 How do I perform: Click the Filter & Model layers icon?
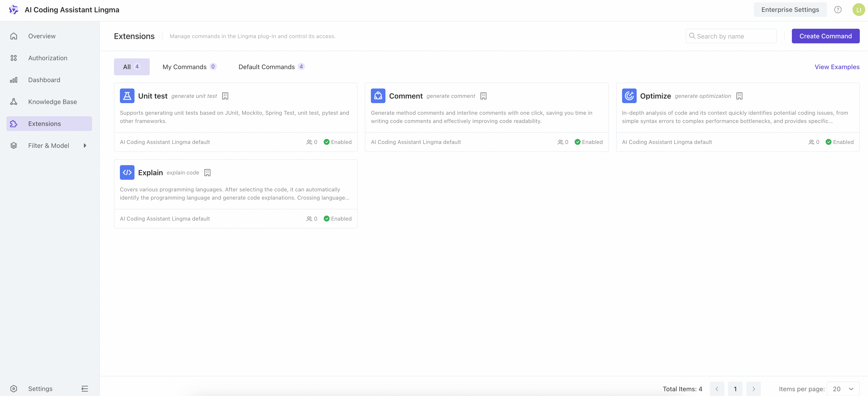coord(13,146)
